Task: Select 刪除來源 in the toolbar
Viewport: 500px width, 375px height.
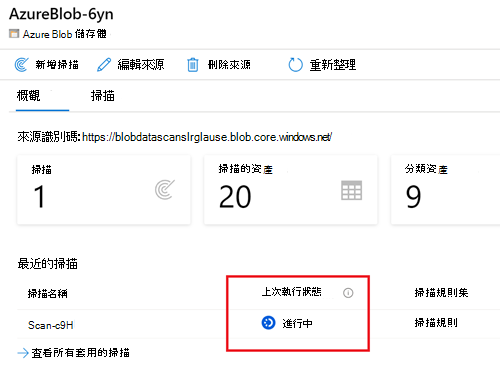Action: pyautogui.click(x=229, y=65)
